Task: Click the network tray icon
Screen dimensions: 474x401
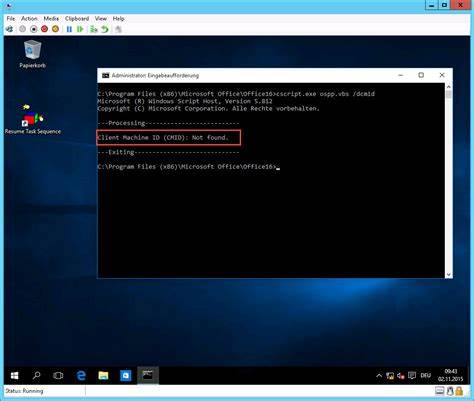Action: 390,376
